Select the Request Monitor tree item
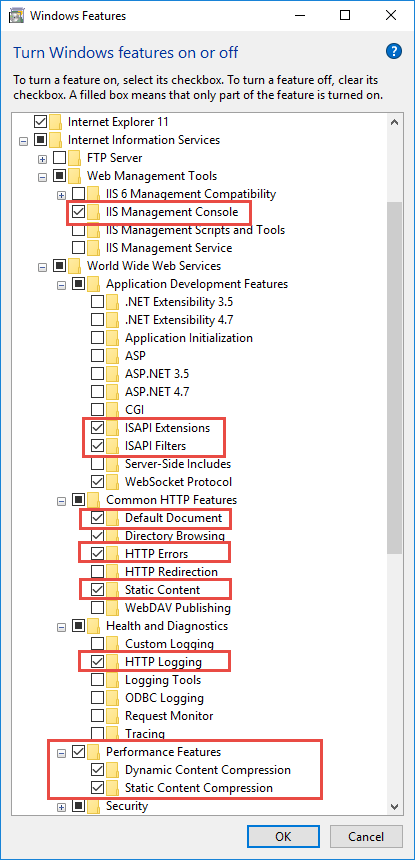The image size is (415, 860). 169,716
